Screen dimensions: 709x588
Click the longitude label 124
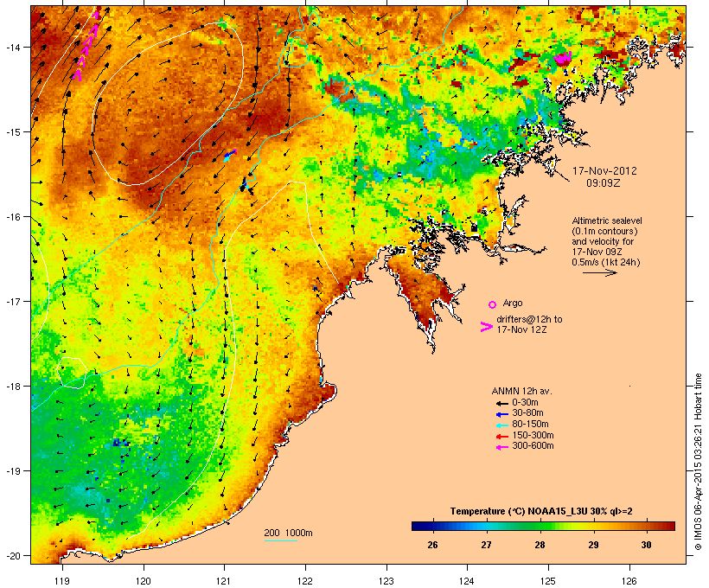click(x=467, y=581)
